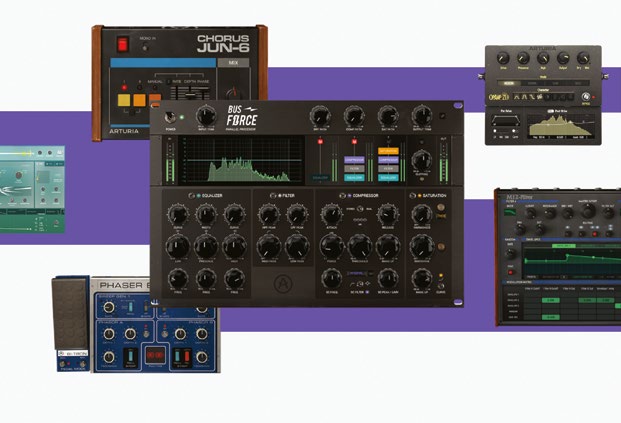
Task: Click the Bus Force Output Trim knob
Action: pyautogui.click(x=422, y=116)
